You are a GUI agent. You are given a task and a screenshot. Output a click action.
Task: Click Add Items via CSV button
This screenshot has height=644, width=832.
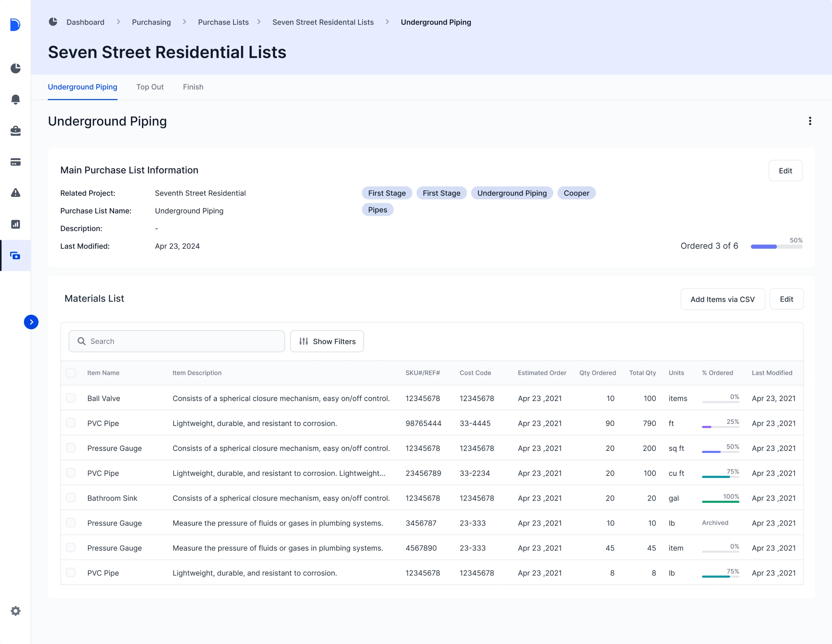[722, 299]
